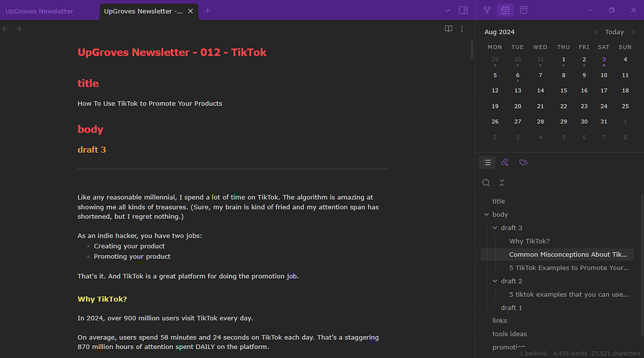Collapse draft 3 in the outline

(x=495, y=228)
